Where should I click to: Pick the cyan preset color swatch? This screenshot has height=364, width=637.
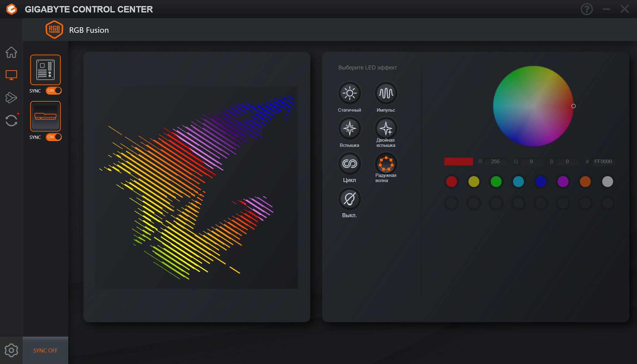518,182
